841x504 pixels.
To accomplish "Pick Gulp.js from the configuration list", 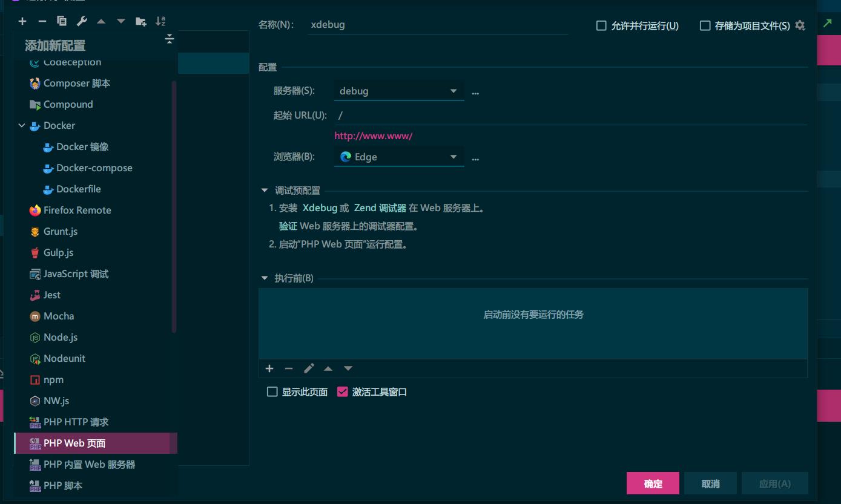I will (x=96, y=253).
